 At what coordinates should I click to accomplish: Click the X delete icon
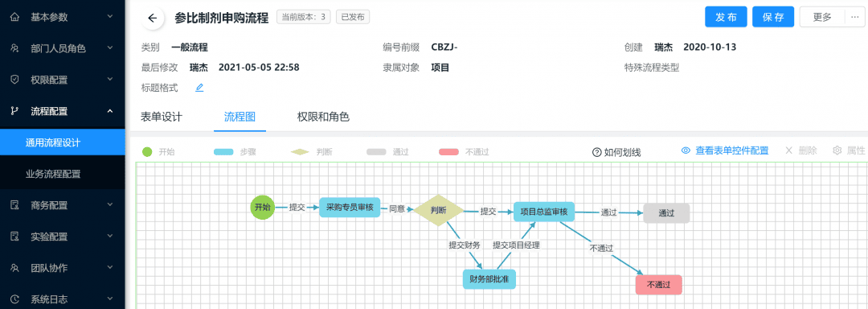789,150
